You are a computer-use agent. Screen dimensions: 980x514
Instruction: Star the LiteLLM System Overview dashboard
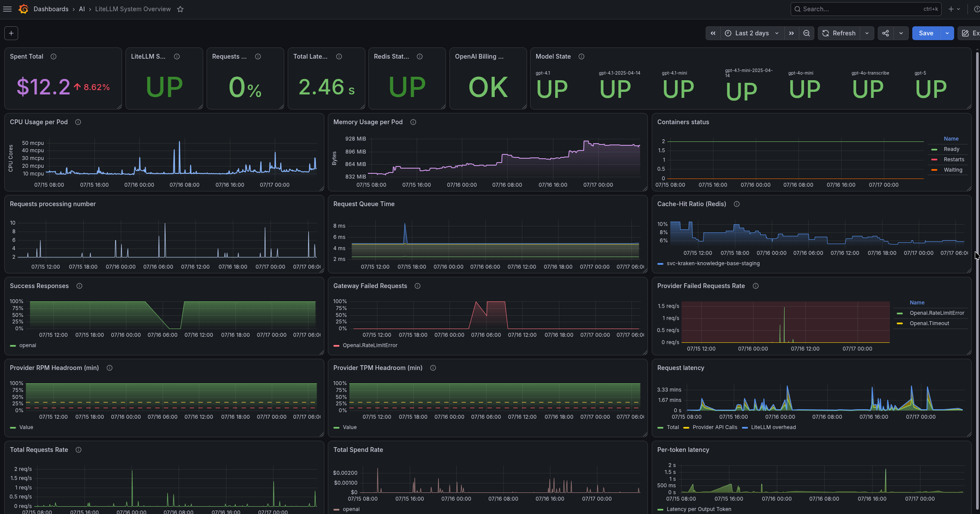[180, 9]
